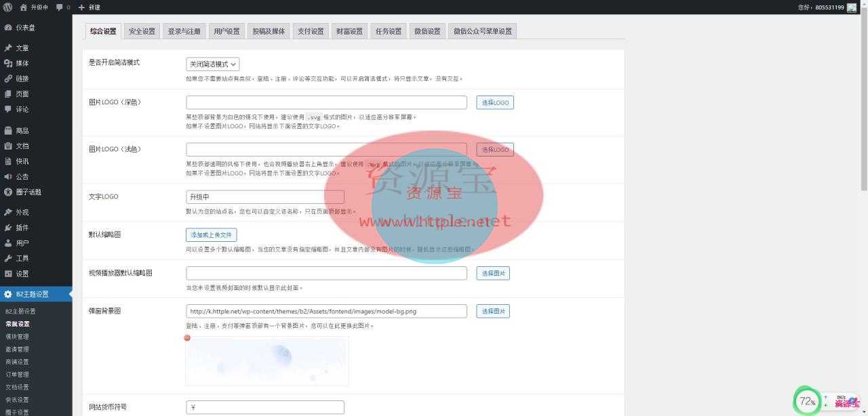Click the 快讯 news icon in sidebar
868x416 pixels.
point(7,161)
